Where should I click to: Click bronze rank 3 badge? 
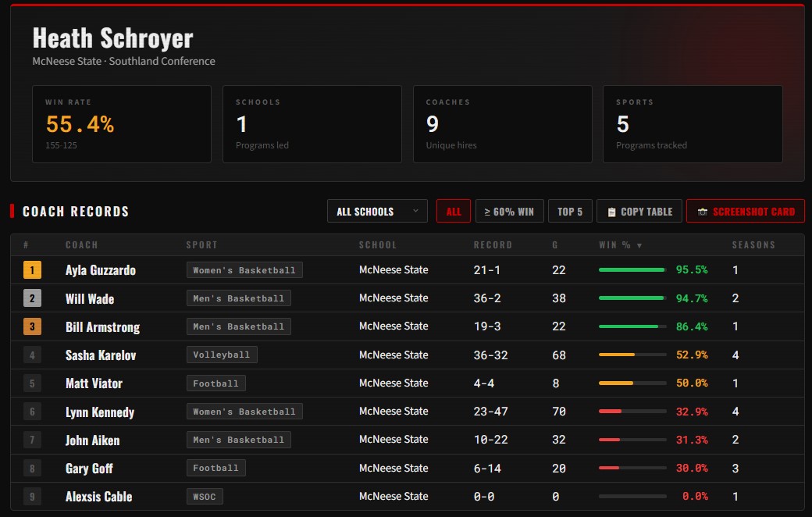click(32, 326)
